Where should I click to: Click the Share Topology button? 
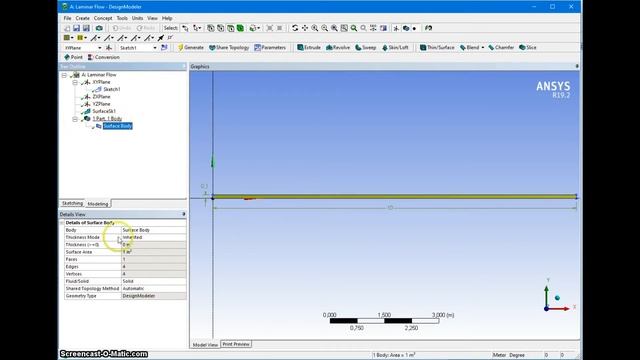[229, 48]
